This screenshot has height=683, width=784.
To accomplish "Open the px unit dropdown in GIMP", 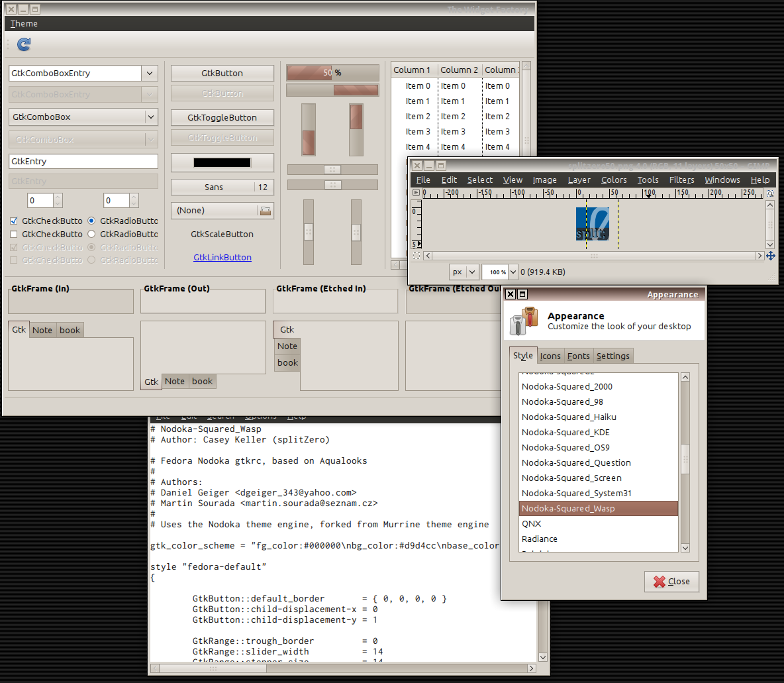I will coord(464,272).
